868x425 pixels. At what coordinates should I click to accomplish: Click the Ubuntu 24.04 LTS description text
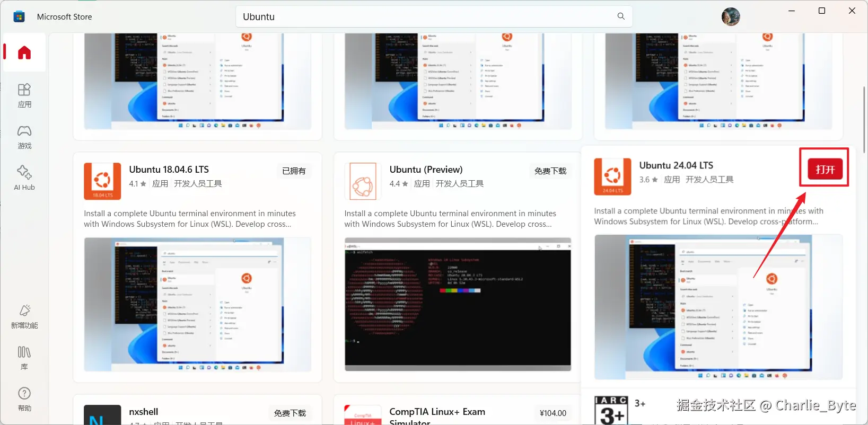click(x=709, y=216)
